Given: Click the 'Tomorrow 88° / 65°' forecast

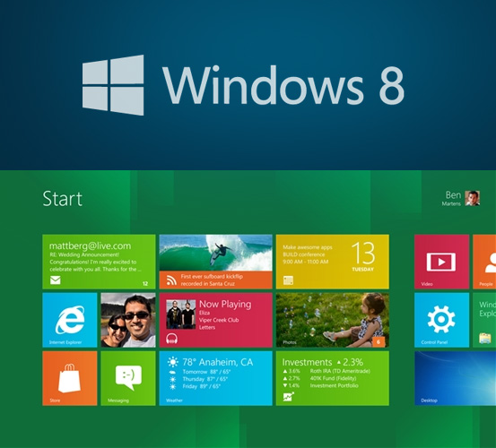Looking at the screenshot, I should 206,372.
